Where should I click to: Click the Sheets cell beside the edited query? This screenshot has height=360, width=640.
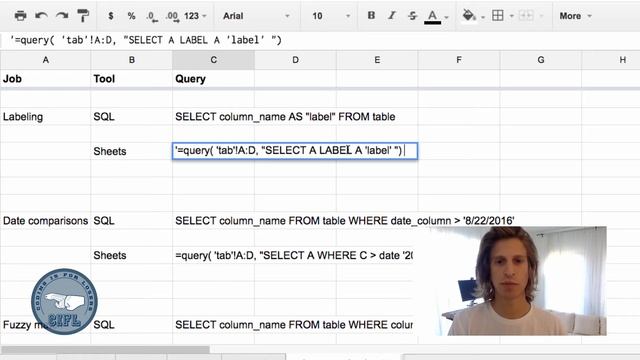click(131, 151)
